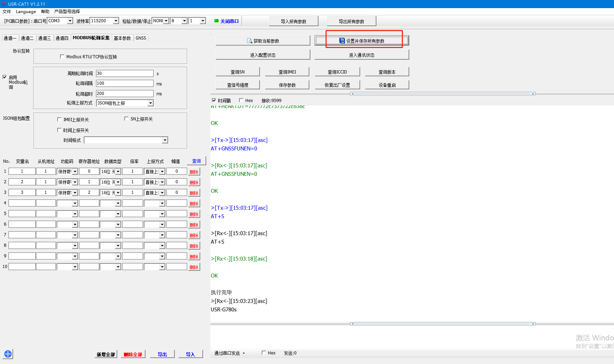Enable the IMEI上报开关 checkbox
Screen dimensions: 614x364
pos(59,119)
